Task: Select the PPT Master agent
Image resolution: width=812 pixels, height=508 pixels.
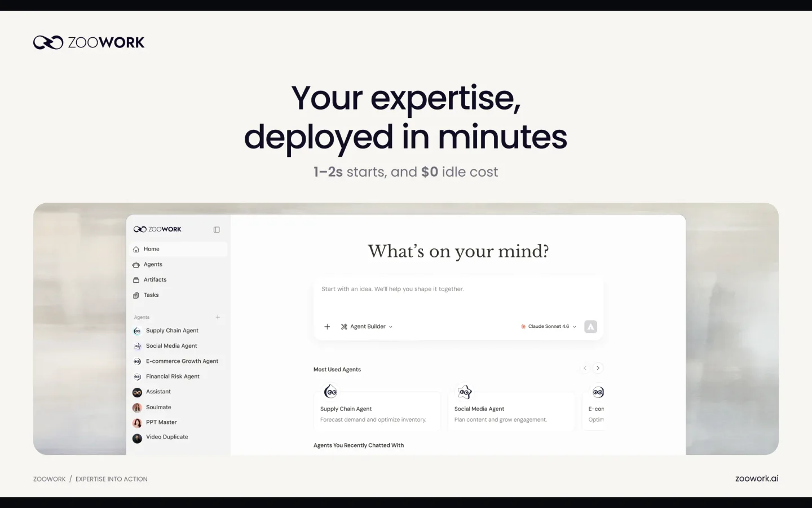Action: click(x=178, y=422)
